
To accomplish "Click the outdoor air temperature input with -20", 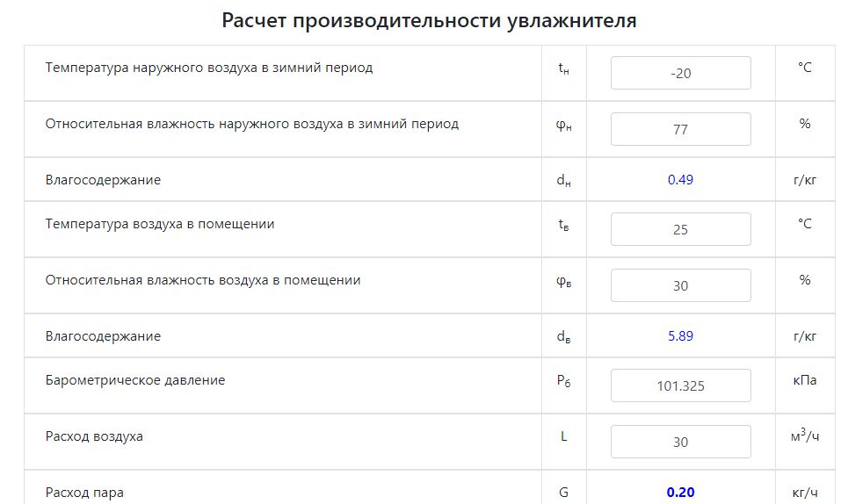I will 680,73.
